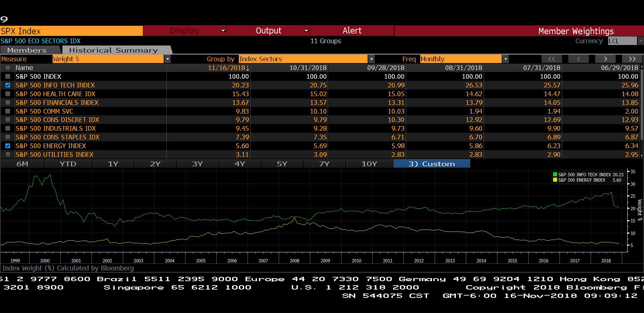Screen dimensions: 644x313
Task: Click the 2008 year marker on chart axis
Action: pyautogui.click(x=294, y=261)
